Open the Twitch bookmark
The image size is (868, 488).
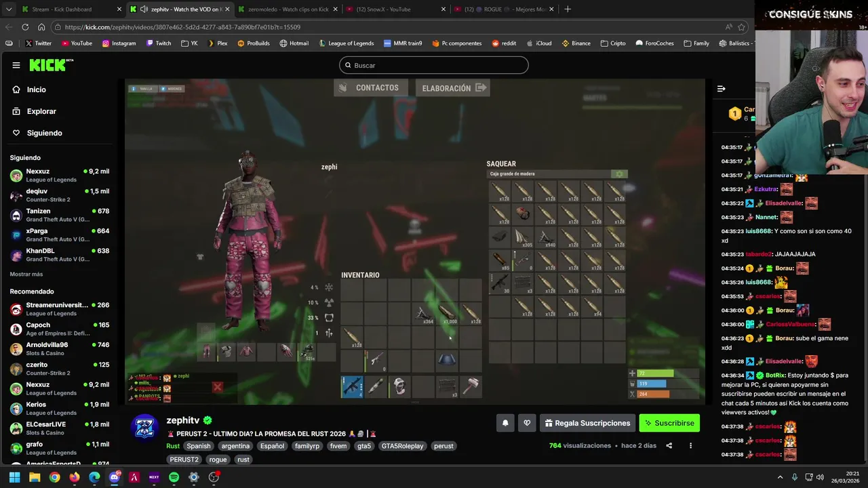pyautogui.click(x=158, y=43)
